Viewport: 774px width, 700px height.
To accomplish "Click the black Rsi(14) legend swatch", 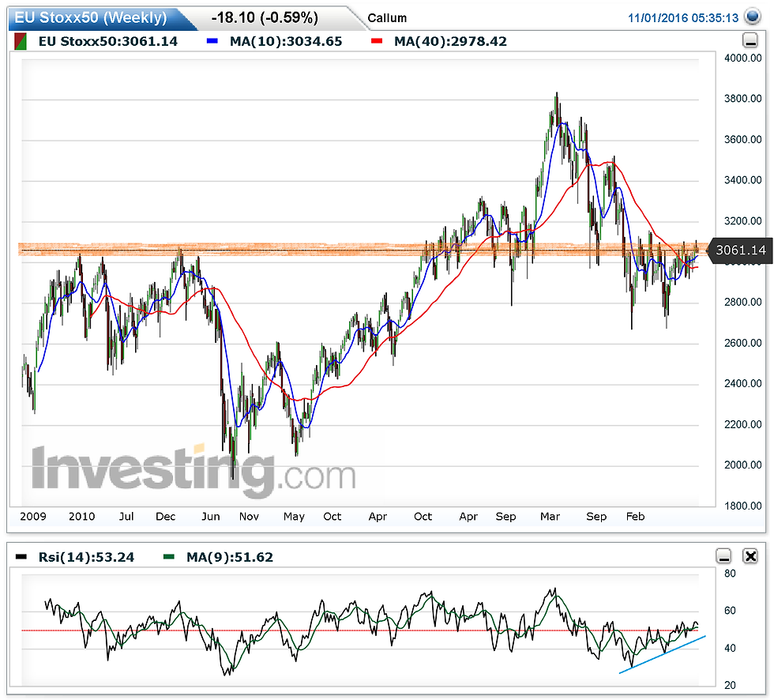I will (x=21, y=557).
